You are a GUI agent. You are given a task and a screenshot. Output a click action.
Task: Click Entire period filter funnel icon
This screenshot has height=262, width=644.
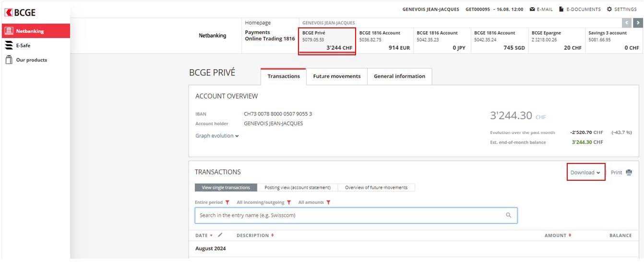pyautogui.click(x=227, y=202)
